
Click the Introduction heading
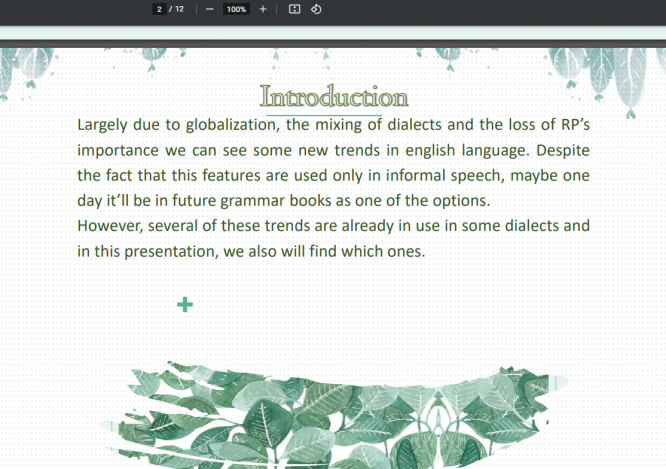(334, 96)
